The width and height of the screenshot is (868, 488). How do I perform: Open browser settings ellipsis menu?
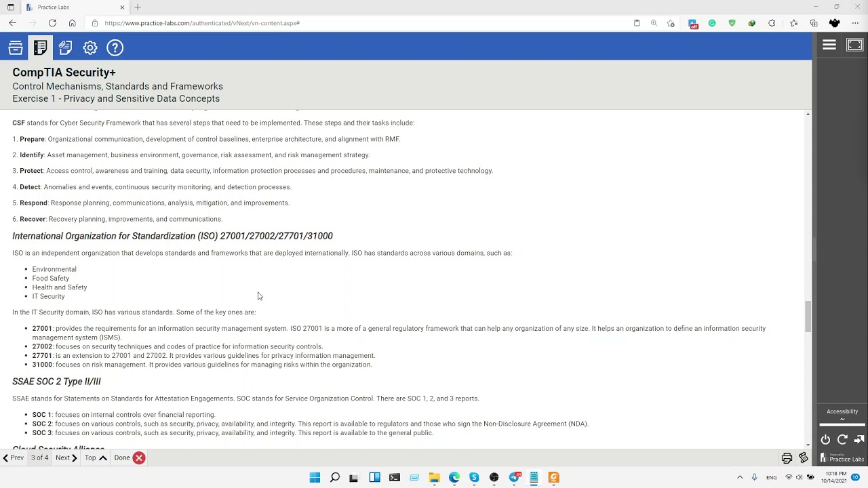[855, 23]
